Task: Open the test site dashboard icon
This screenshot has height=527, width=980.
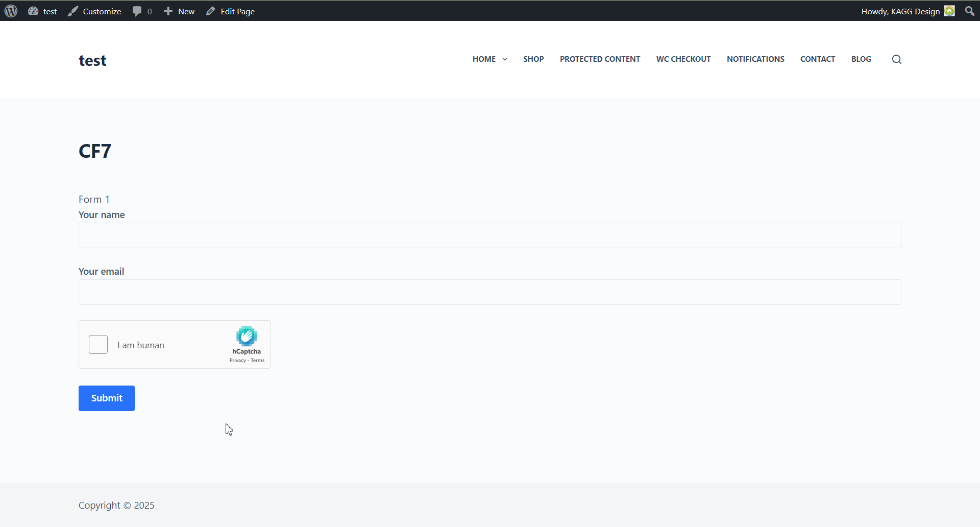Action: (34, 11)
